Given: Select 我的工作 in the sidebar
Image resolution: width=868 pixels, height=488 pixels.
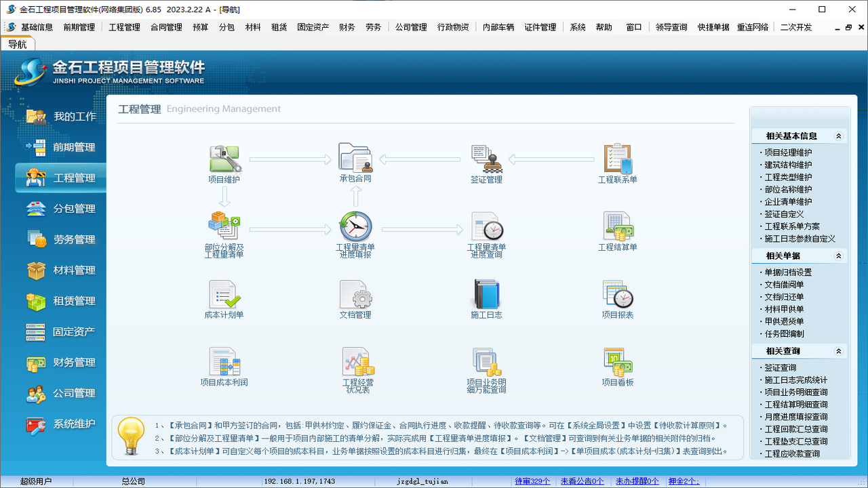Looking at the screenshot, I should 61,117.
